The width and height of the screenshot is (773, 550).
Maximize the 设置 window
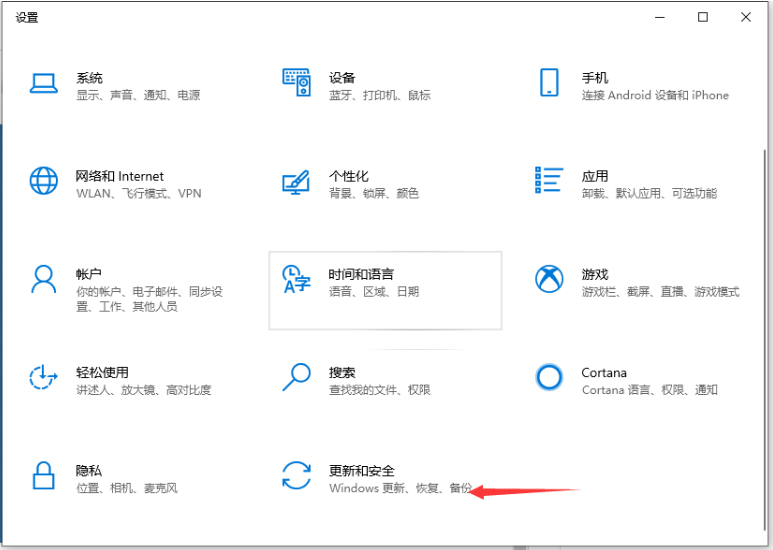(703, 17)
